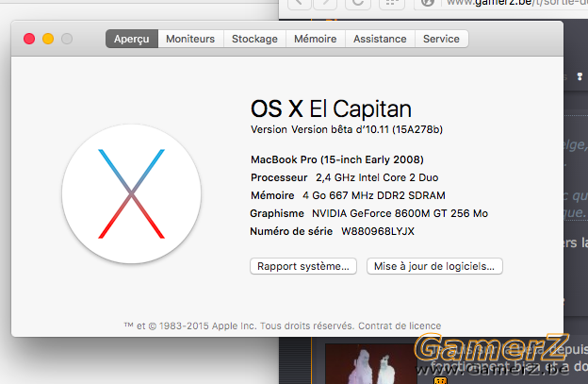The width and height of the screenshot is (588, 384).
Task: Click the forum post image thumbnail in browser
Action: click(370, 364)
